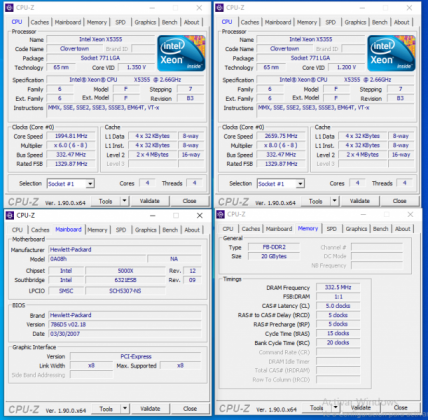The height and width of the screenshot is (420, 428).
Task: Click CPU-Z app icon in Memory window title bar
Action: (220, 214)
